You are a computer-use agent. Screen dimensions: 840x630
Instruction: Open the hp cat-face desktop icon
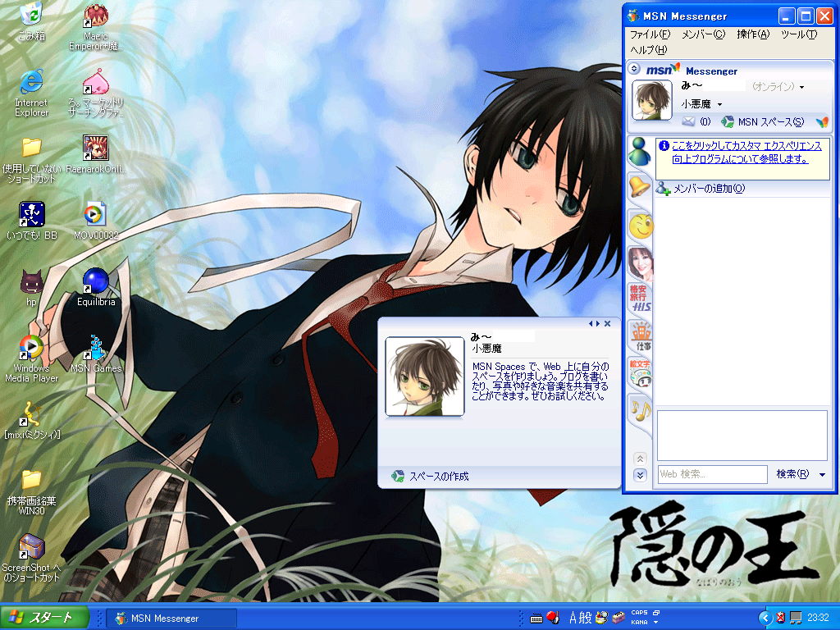(x=31, y=281)
